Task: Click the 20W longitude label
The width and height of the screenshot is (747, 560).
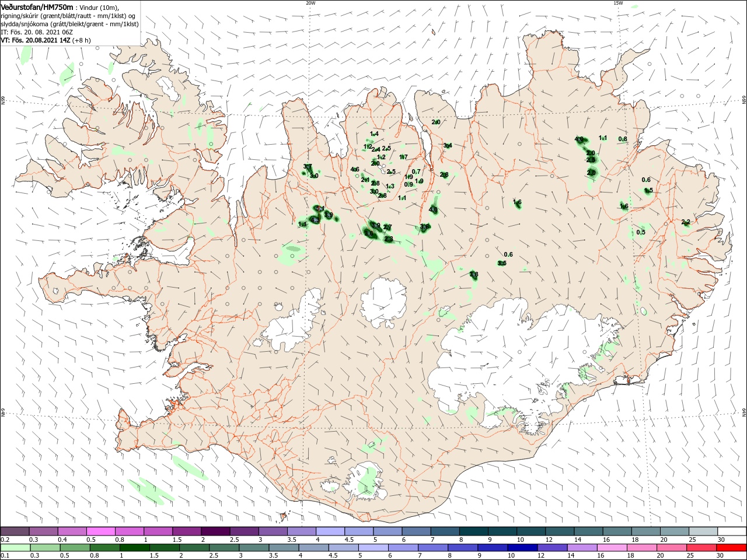Action: point(310,3)
